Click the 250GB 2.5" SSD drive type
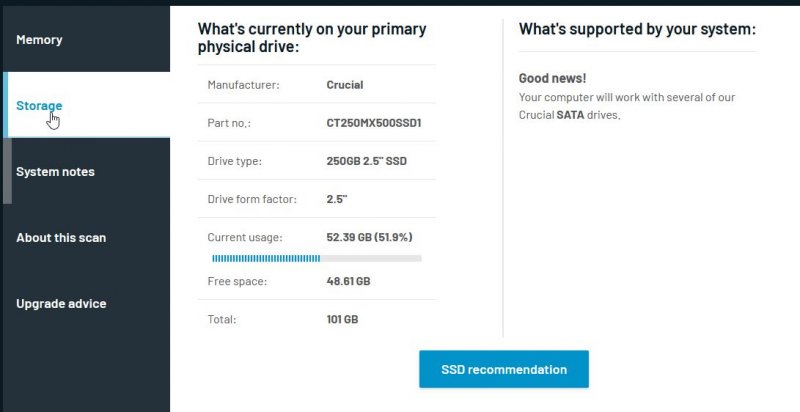The height and width of the screenshot is (412, 800). [367, 161]
